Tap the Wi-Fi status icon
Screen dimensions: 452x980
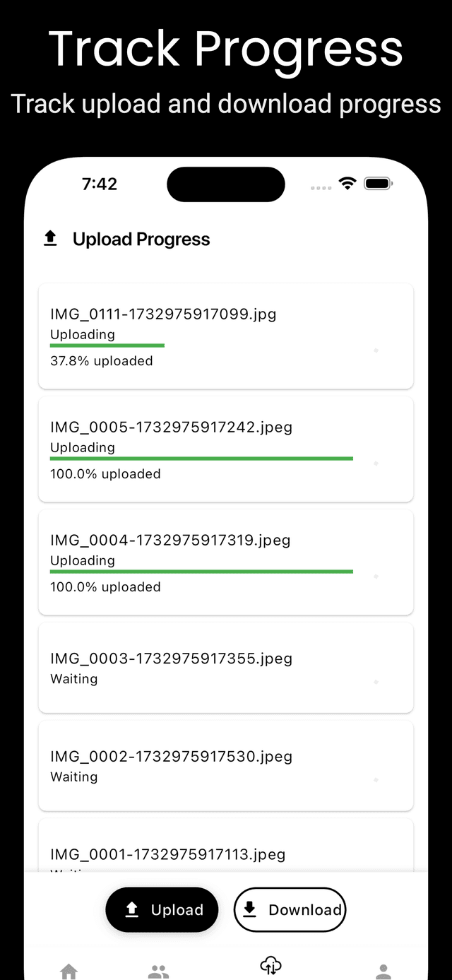pyautogui.click(x=347, y=184)
